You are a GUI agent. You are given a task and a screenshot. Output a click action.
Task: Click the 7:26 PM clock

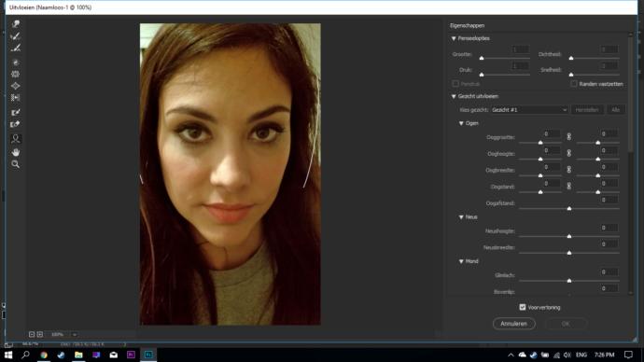click(x=604, y=355)
